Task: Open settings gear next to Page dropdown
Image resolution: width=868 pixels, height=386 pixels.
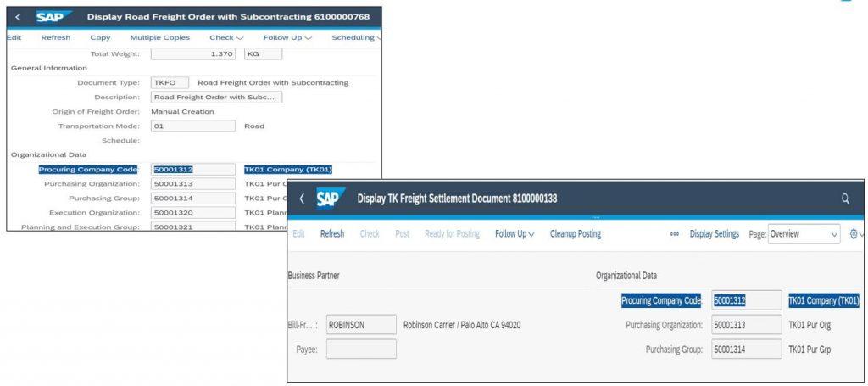Action: pyautogui.click(x=856, y=233)
